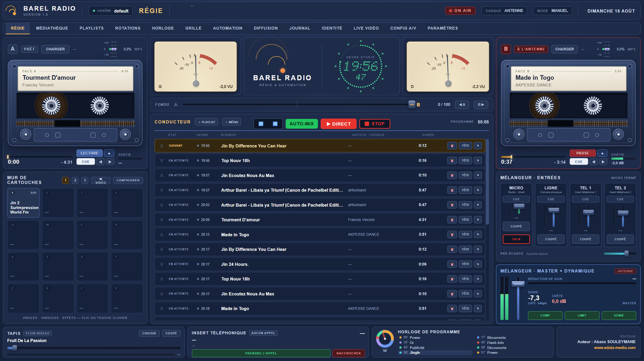This screenshot has width=644, height=361.
Task: Open the Horloge tab
Action: (163, 28)
